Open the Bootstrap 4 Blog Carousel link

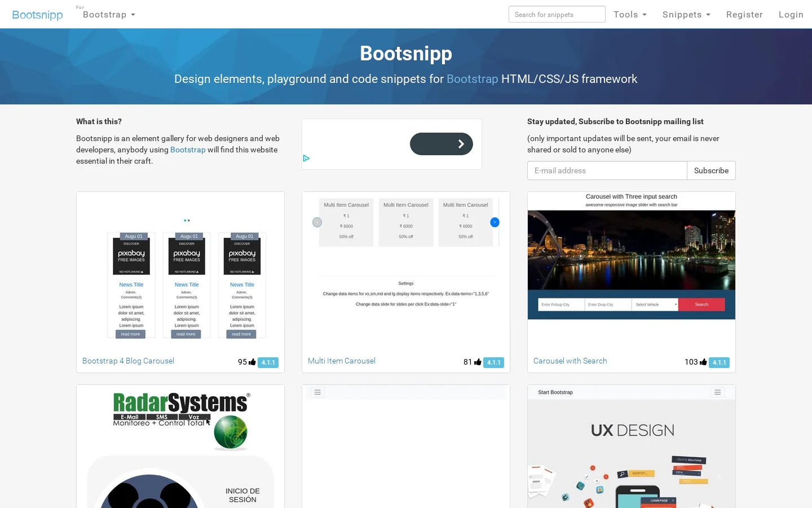(128, 361)
